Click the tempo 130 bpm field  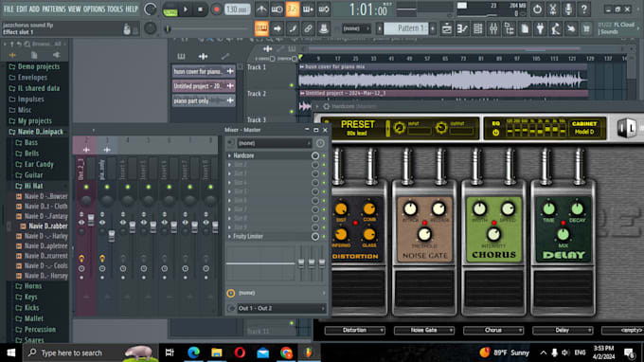coord(238,9)
